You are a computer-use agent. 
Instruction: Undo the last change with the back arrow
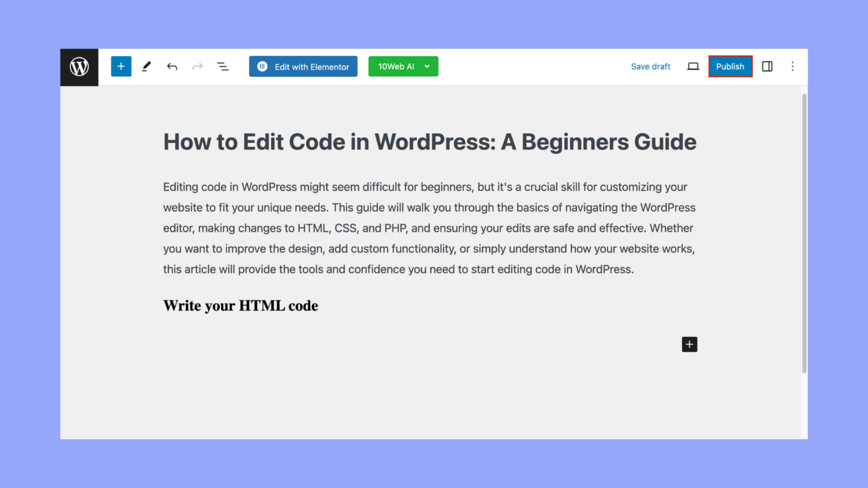click(172, 66)
